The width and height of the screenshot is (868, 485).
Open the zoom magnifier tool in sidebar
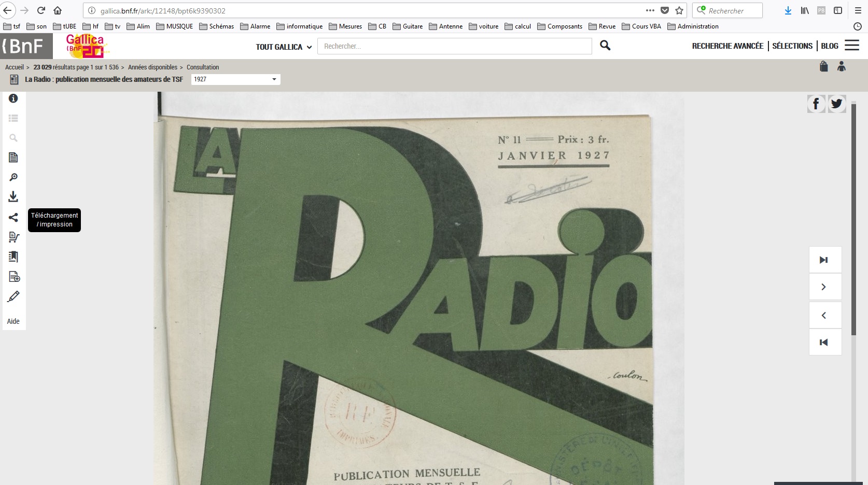(13, 177)
